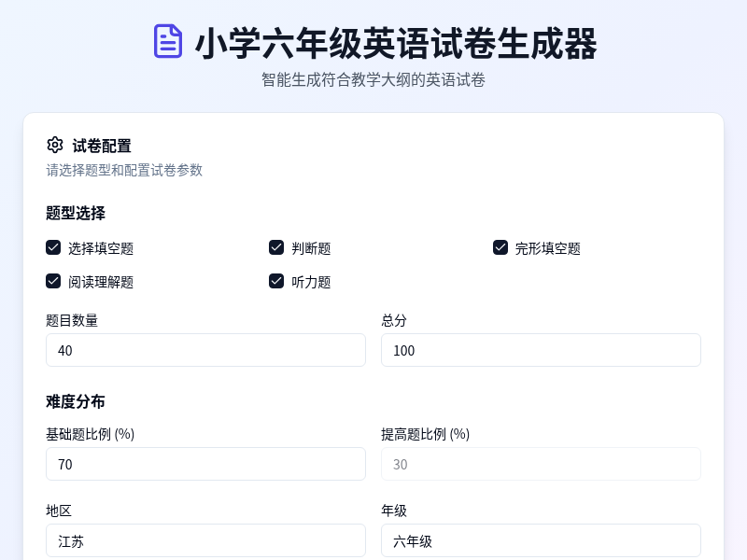Disable the 完形填空题 checkbox
The height and width of the screenshot is (560, 747).
point(500,247)
